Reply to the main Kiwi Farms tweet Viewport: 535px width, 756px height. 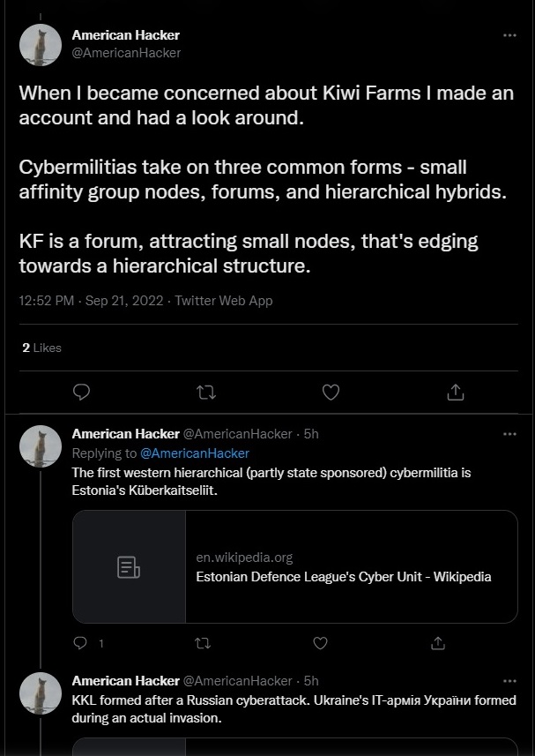[x=81, y=392]
